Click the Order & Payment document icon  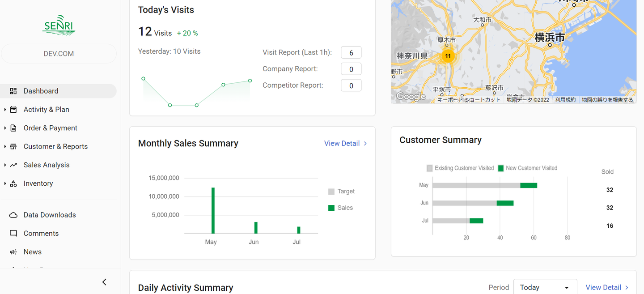click(13, 128)
